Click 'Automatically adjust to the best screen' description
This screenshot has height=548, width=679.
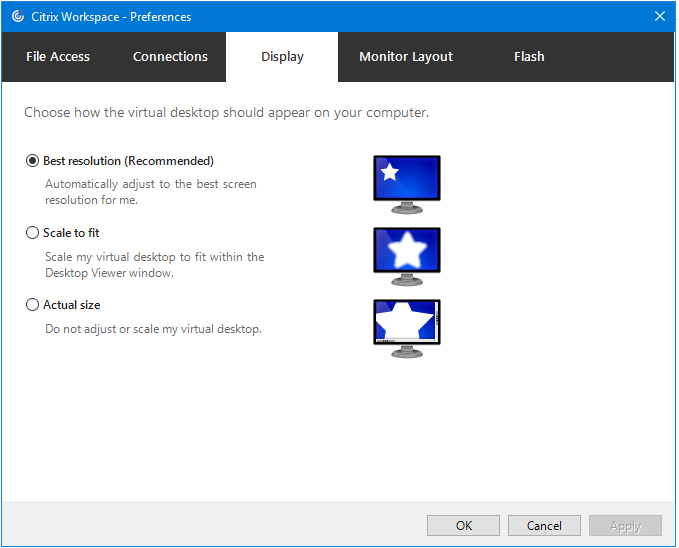[151, 192]
